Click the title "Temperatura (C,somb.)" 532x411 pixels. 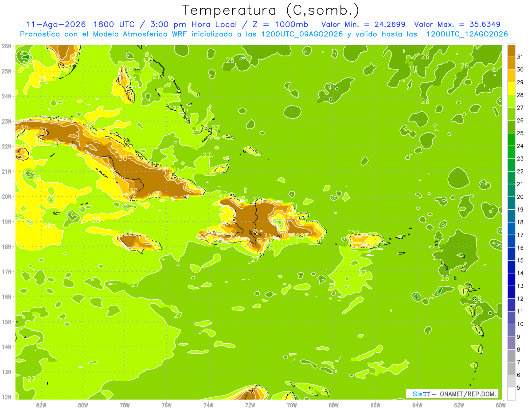[270, 10]
